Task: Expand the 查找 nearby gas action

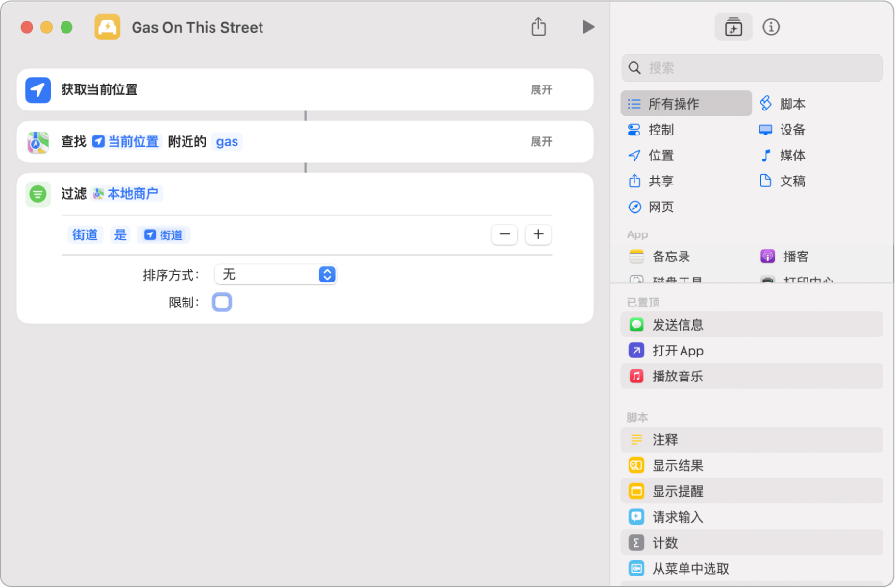Action: coord(540,141)
